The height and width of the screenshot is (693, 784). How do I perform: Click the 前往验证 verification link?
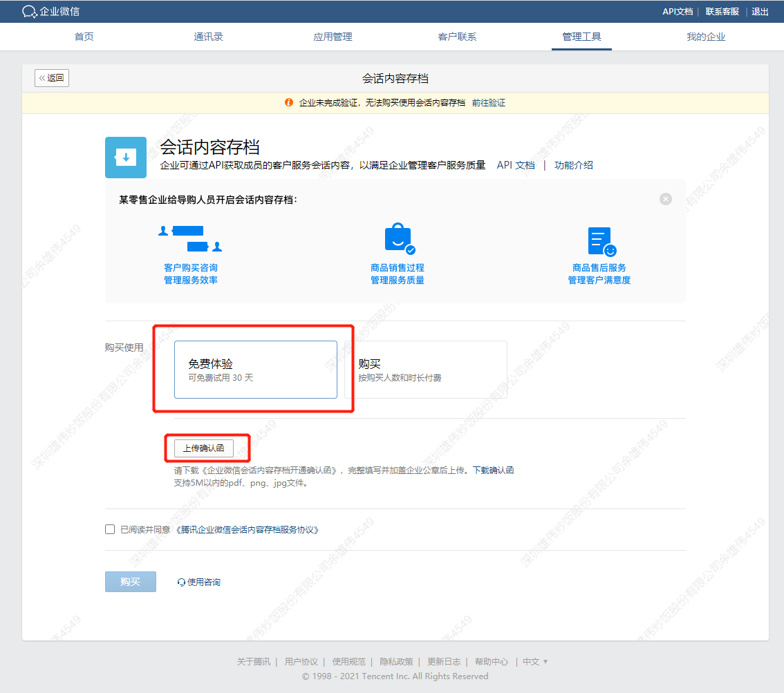point(489,102)
